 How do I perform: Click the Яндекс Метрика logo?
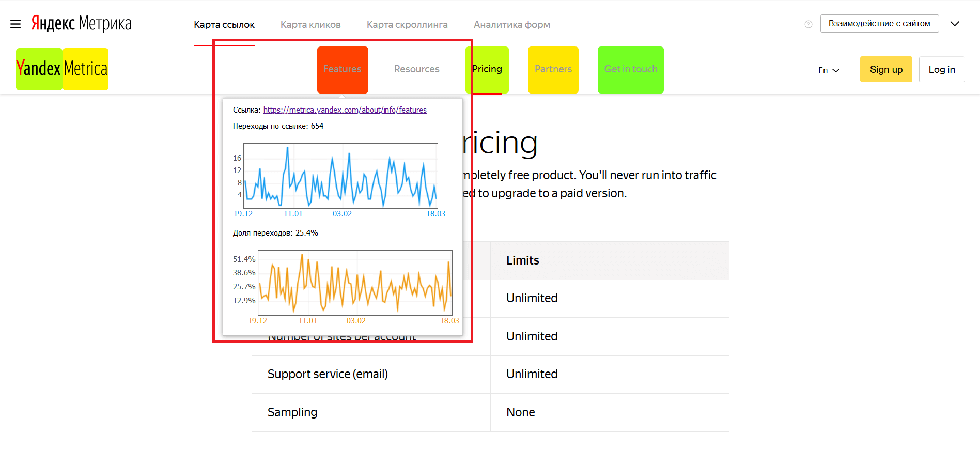pyautogui.click(x=82, y=24)
